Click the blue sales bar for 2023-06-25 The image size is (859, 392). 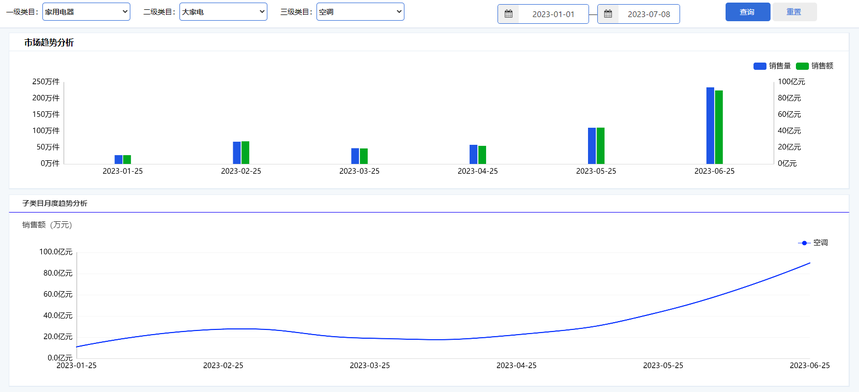coord(710,125)
